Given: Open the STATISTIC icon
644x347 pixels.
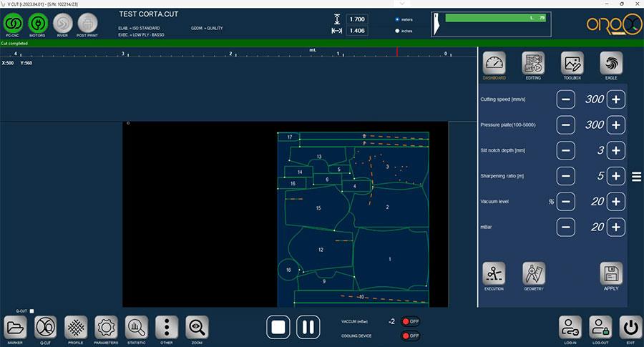Looking at the screenshot, I should [137, 327].
